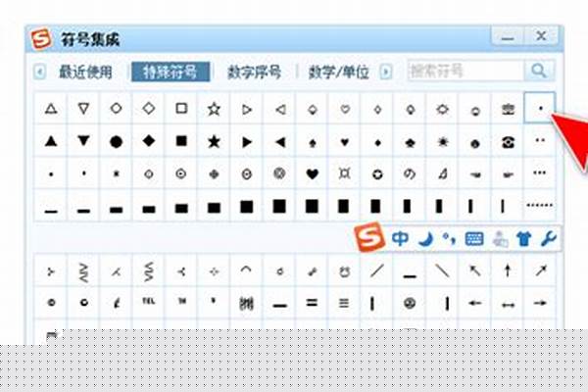Select the solid black down triangle

(x=83, y=141)
